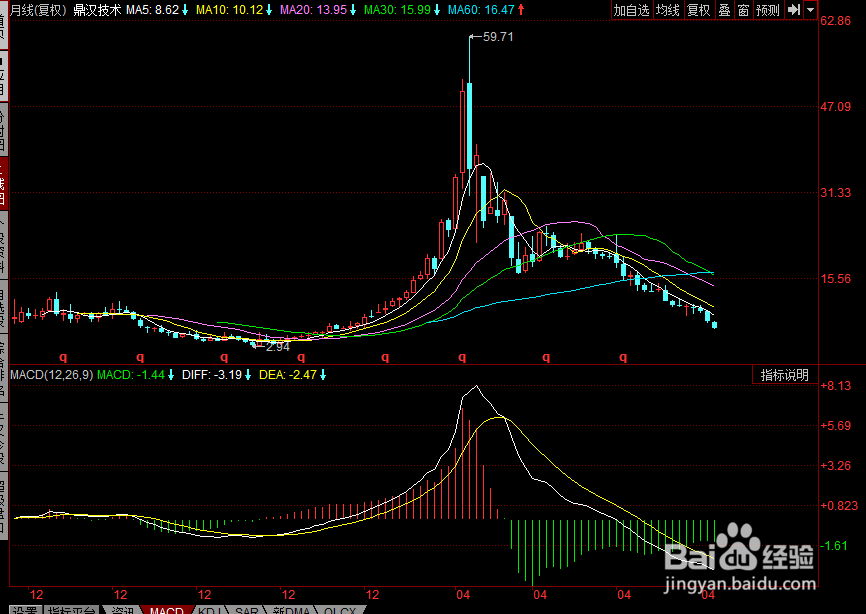The height and width of the screenshot is (614, 866).
Task: Toggle the 均线 moving average button
Action: pos(668,10)
